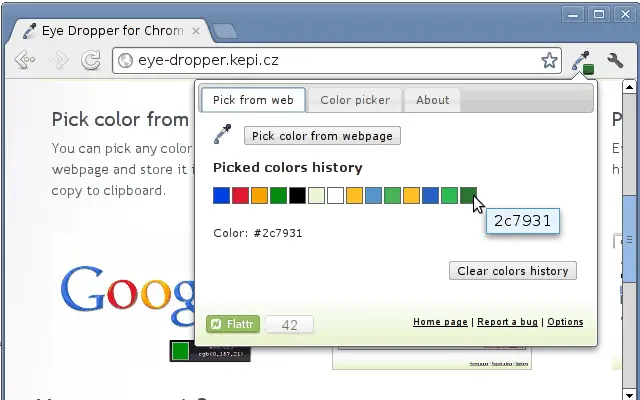The image size is (640, 400).
Task: Bookmark page with the star icon
Action: click(x=549, y=60)
